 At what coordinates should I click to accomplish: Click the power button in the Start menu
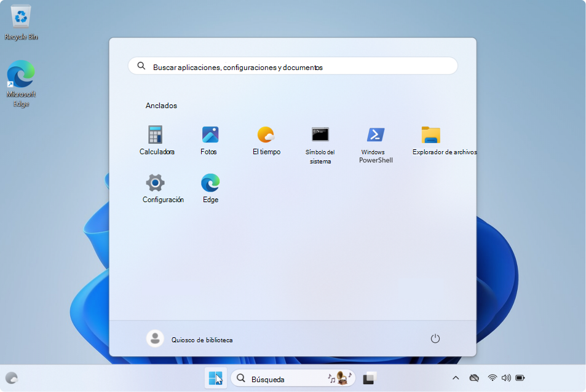point(435,339)
